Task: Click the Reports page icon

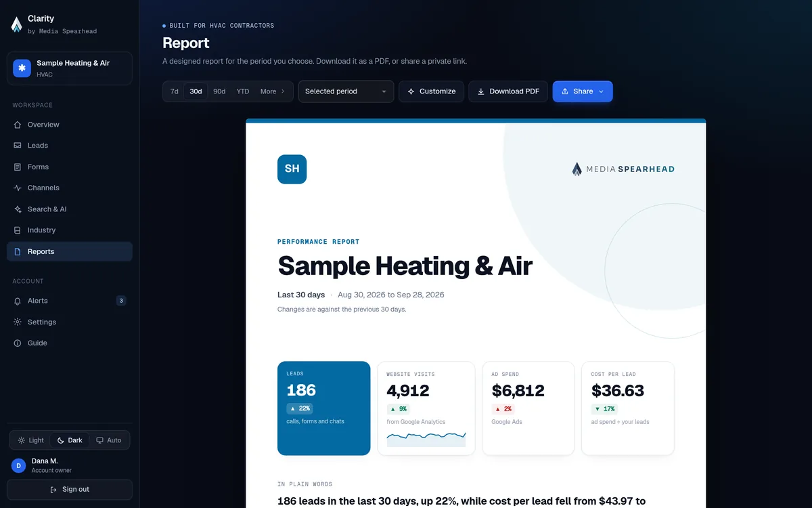Action: [18, 251]
